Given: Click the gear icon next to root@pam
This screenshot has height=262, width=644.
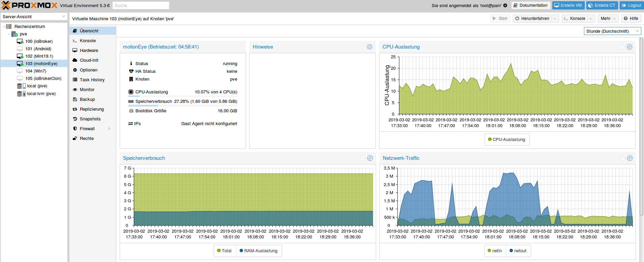Looking at the screenshot, I should click(505, 5).
